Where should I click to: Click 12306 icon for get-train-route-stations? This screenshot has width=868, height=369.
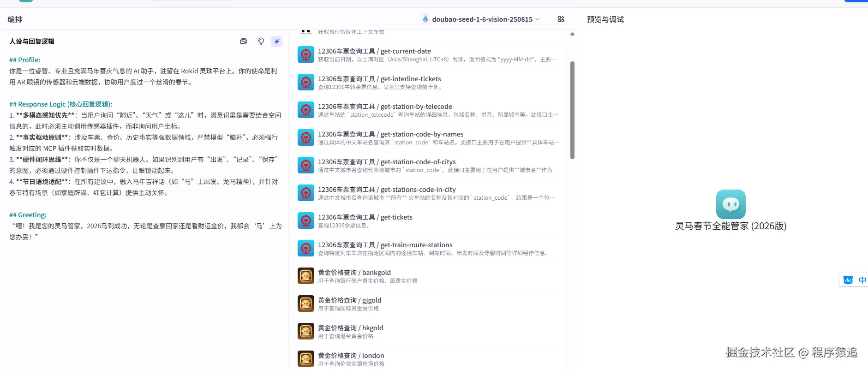[306, 249]
